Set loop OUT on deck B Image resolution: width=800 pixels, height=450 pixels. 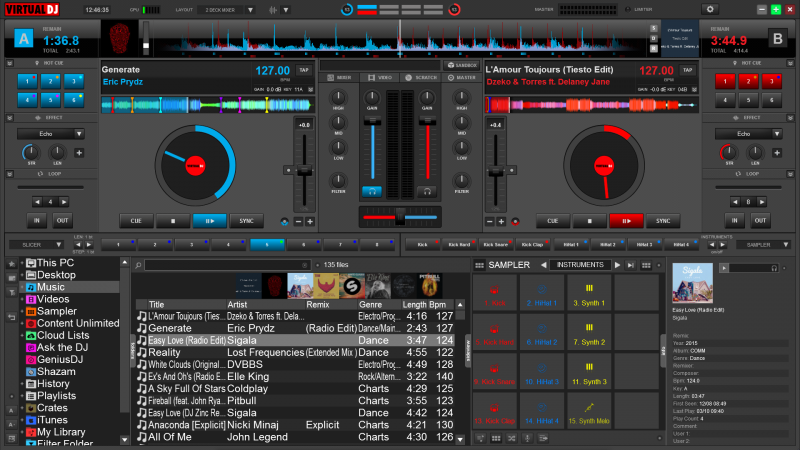point(760,220)
